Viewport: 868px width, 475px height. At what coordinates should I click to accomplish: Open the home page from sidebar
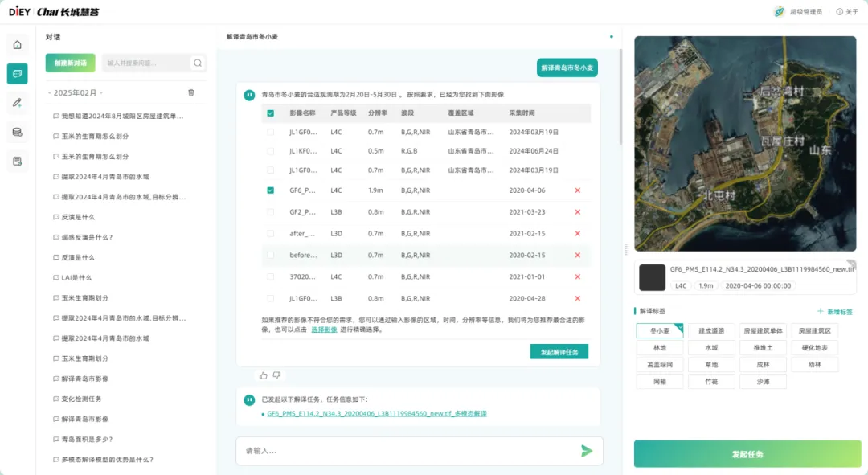[x=17, y=44]
